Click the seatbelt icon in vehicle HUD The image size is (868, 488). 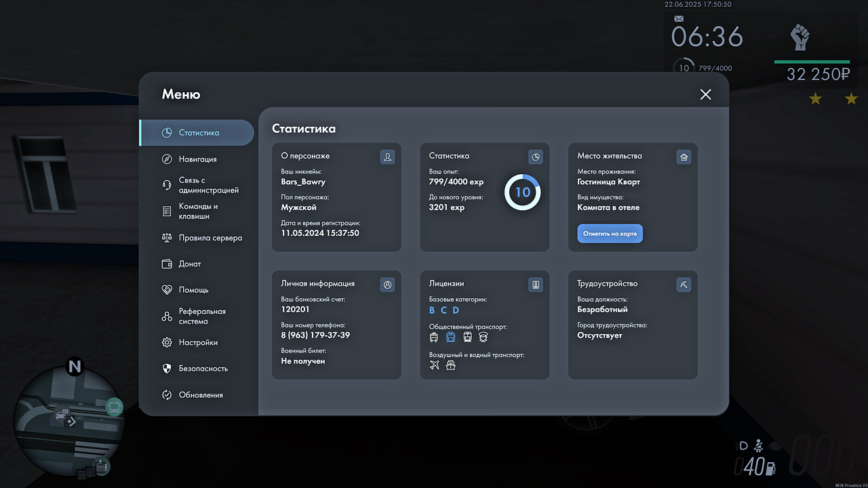(x=759, y=446)
